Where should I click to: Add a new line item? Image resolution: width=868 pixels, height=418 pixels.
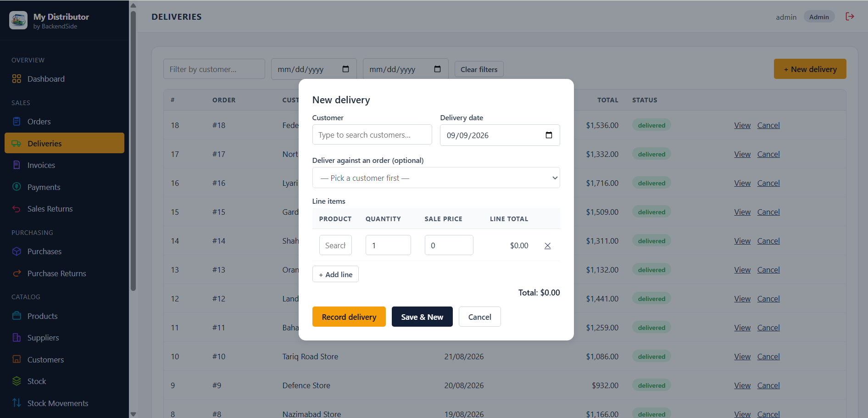point(335,274)
